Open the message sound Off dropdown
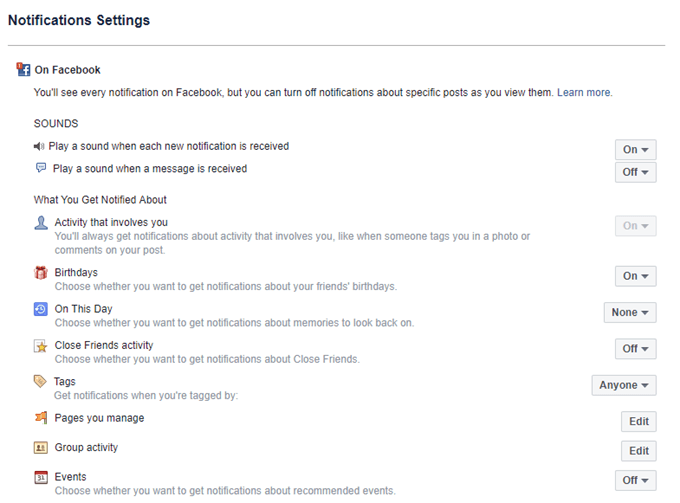The image size is (680, 503). tap(635, 173)
